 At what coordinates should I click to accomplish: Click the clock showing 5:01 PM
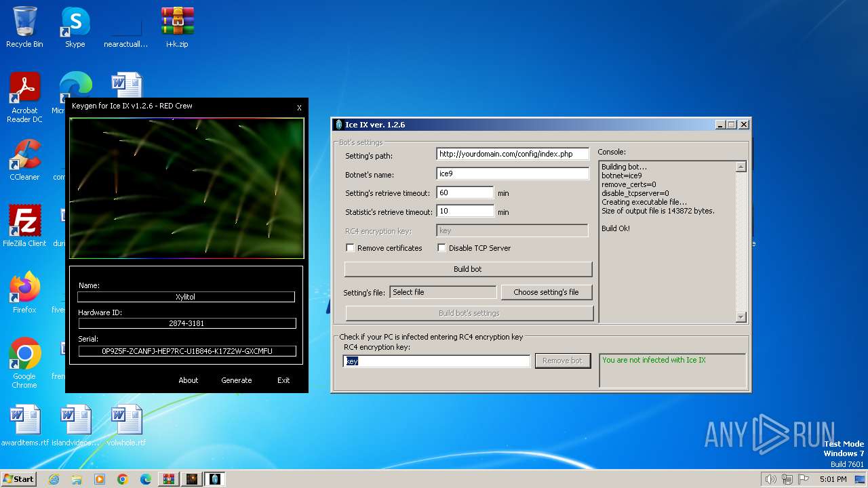point(833,479)
